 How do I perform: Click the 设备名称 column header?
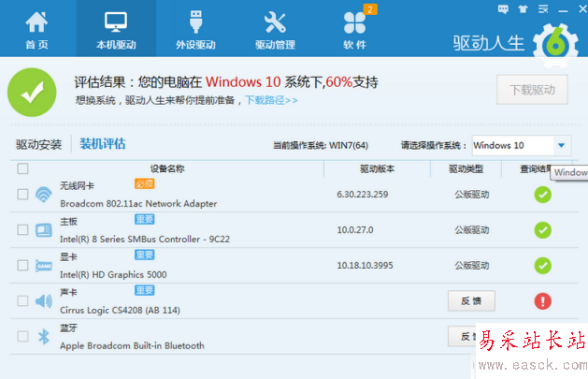click(x=167, y=168)
